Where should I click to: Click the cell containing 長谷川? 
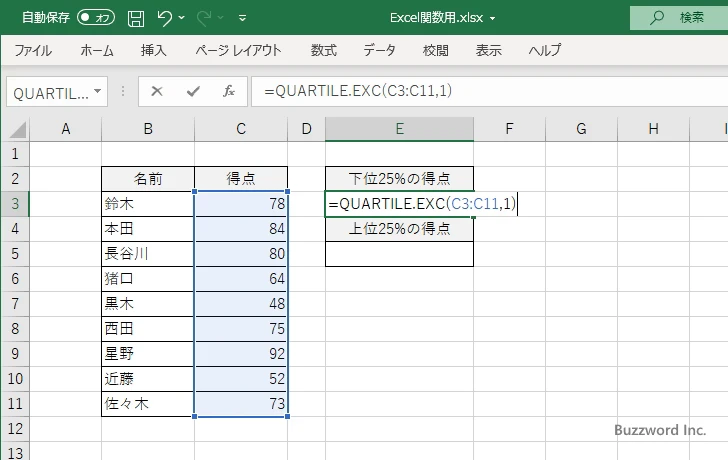click(148, 254)
